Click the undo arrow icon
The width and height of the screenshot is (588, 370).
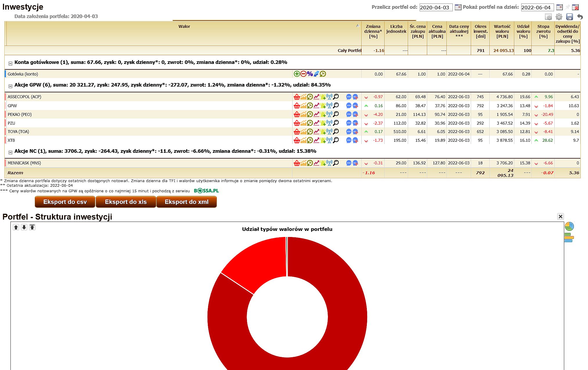click(x=580, y=17)
